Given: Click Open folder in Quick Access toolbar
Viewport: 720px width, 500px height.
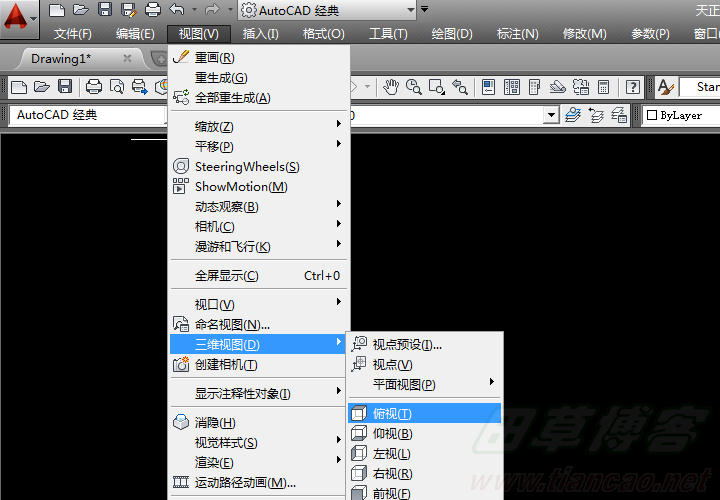Looking at the screenshot, I should (81, 10).
